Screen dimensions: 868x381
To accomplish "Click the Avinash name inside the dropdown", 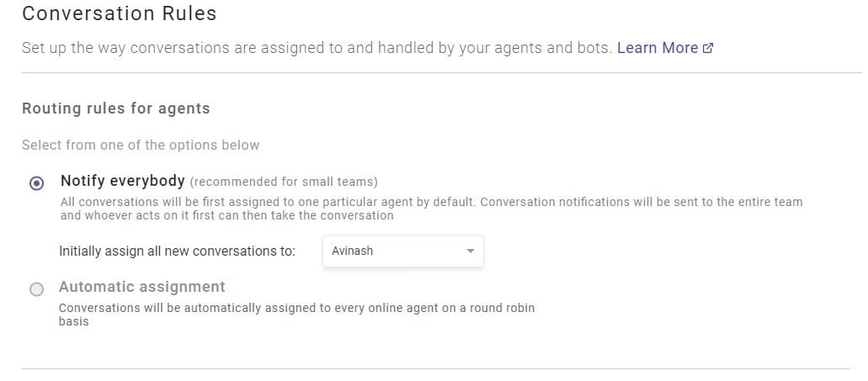I will [352, 251].
